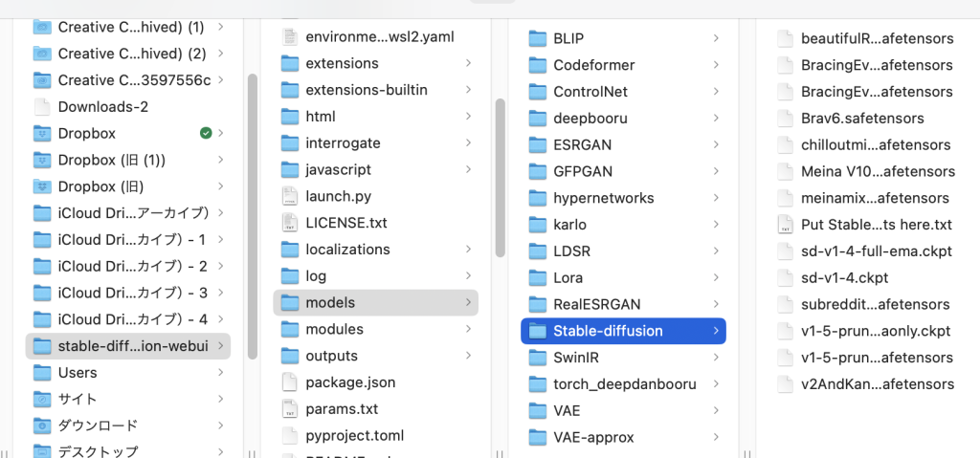Expand the Users folder chevron
Image resolution: width=980 pixels, height=458 pixels.
tap(221, 373)
